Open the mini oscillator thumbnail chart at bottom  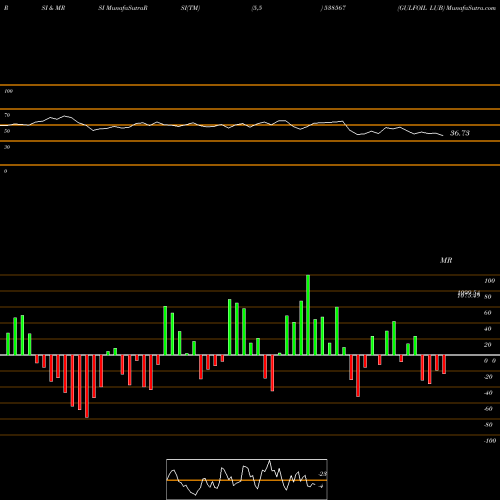(247, 479)
